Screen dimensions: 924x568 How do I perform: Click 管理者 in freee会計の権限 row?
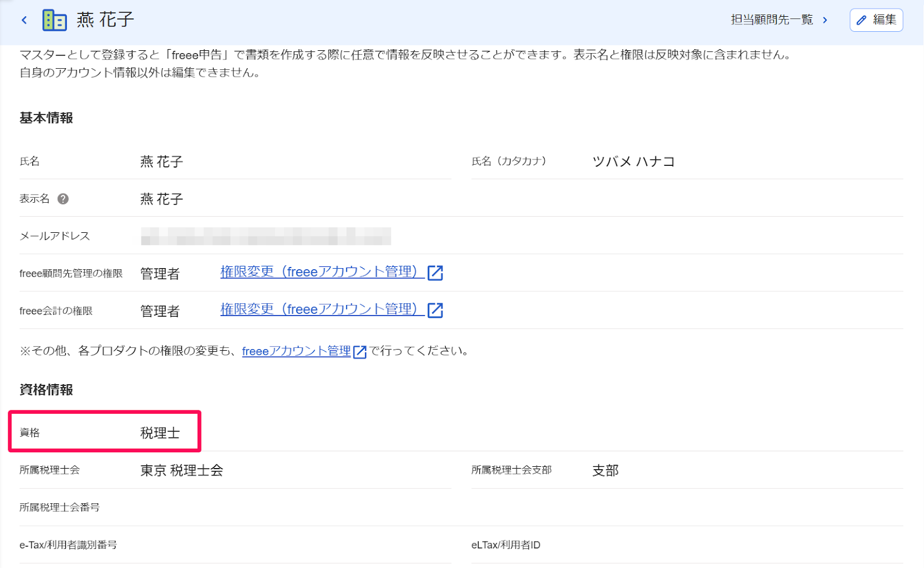[x=160, y=311]
